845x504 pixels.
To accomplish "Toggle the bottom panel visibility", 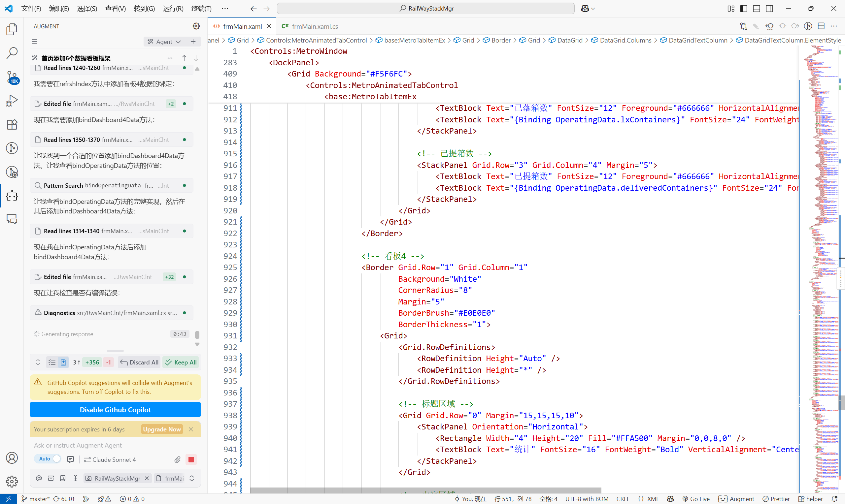I will click(x=756, y=8).
